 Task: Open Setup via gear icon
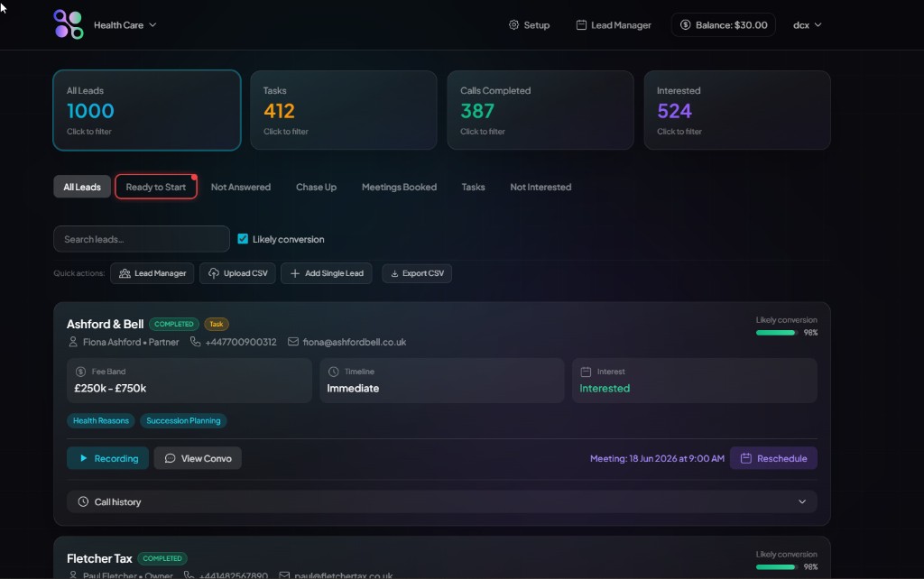[529, 24]
